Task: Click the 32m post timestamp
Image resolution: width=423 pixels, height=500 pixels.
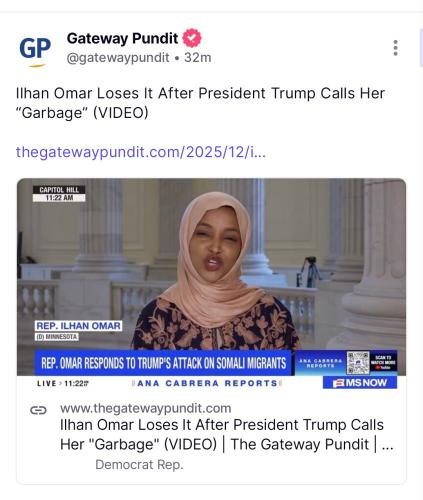Action: coord(198,57)
